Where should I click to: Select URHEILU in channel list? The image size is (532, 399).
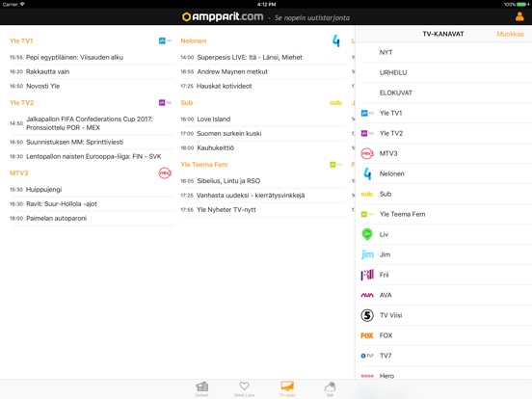pos(393,72)
